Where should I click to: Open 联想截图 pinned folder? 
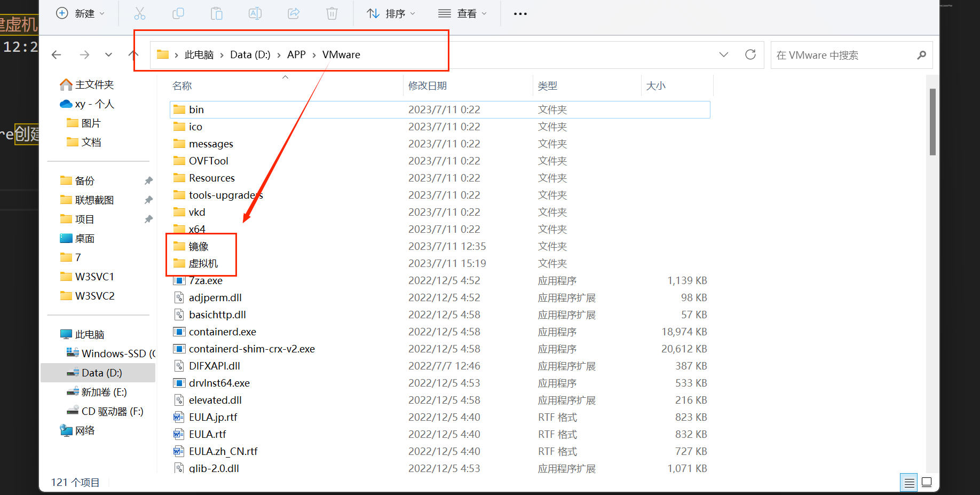coord(87,200)
